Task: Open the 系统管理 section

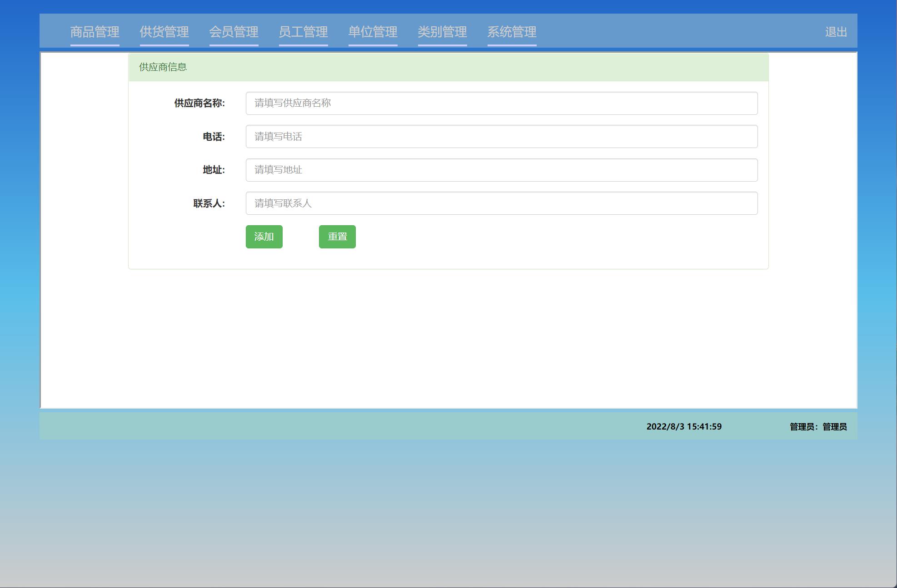Action: (512, 32)
